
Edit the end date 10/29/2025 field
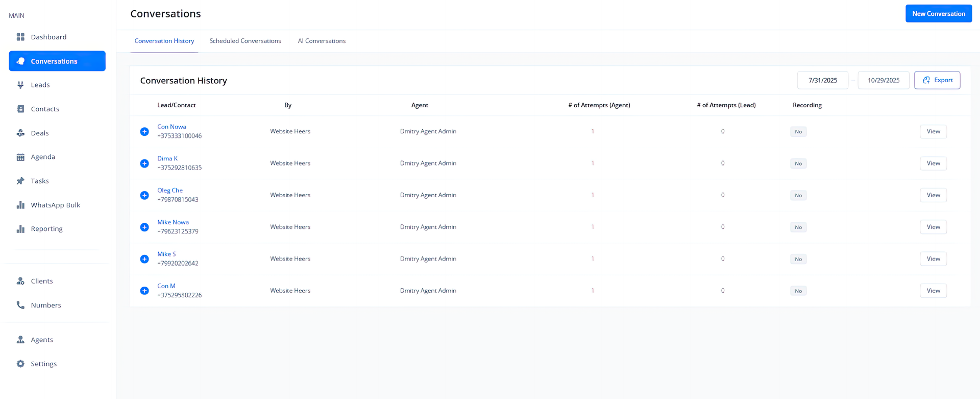(884, 80)
